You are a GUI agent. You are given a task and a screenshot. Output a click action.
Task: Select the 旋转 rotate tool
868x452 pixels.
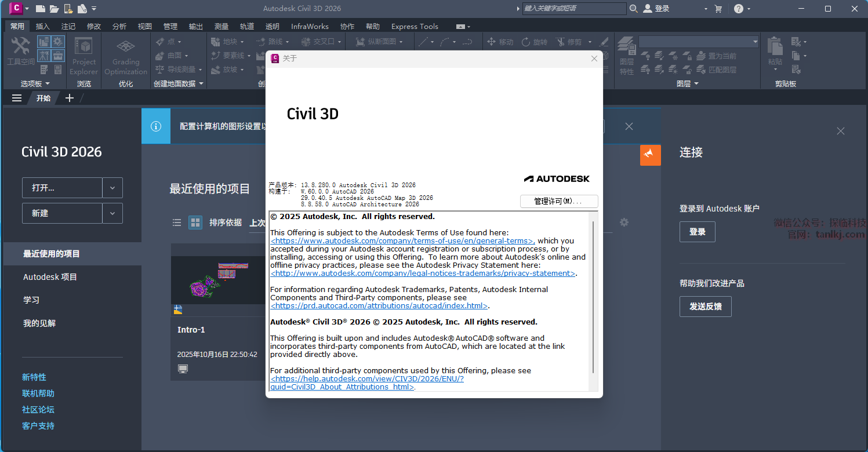(534, 42)
